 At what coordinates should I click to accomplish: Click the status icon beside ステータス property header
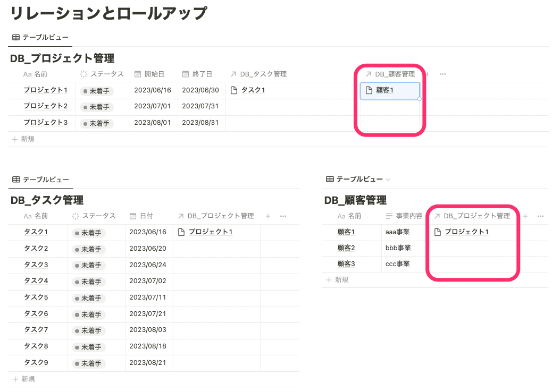[x=83, y=74]
